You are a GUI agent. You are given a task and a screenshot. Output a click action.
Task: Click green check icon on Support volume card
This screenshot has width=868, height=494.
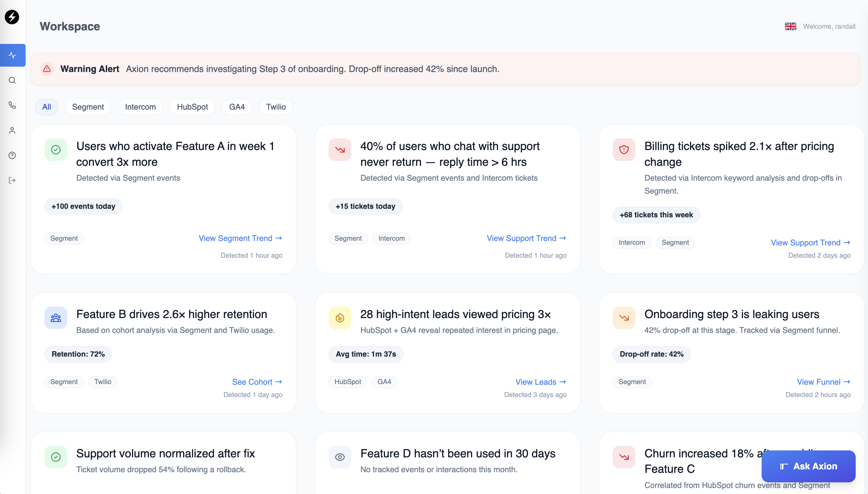click(56, 457)
